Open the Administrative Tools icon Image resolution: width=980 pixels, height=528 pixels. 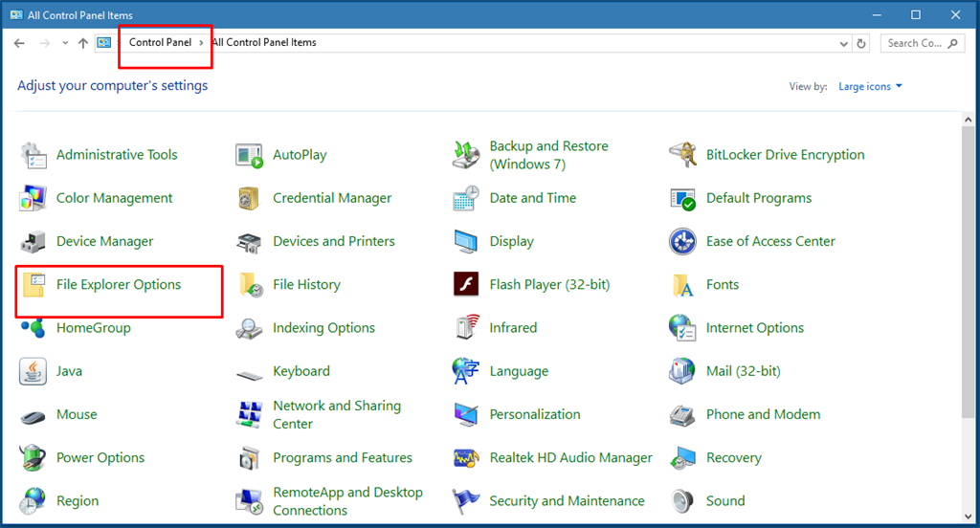(x=33, y=155)
